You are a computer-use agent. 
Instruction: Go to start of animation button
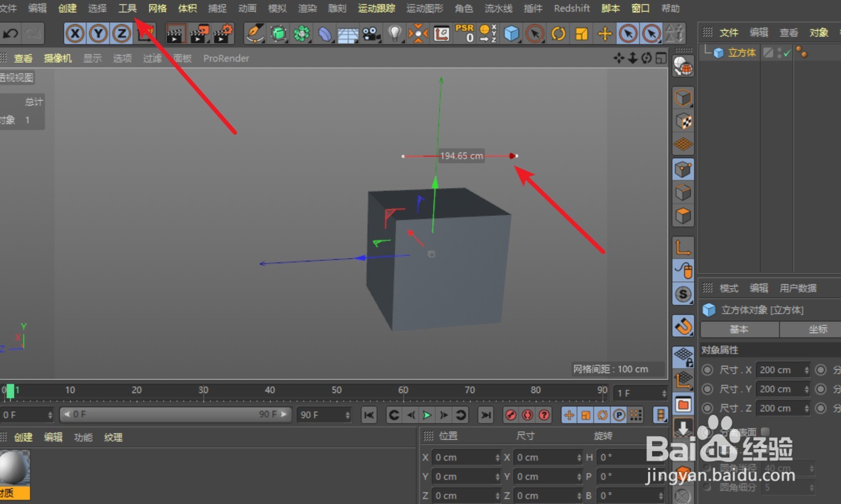click(369, 415)
